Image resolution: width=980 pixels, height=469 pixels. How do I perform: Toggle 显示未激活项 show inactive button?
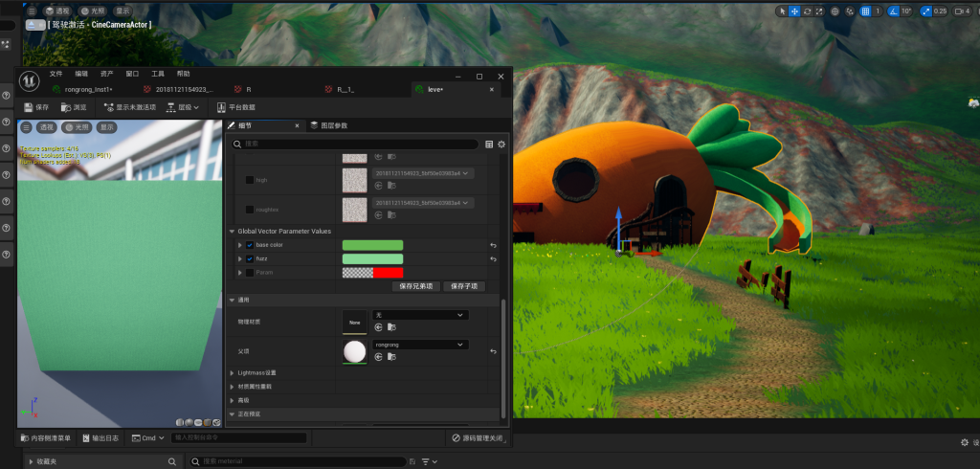(x=130, y=107)
